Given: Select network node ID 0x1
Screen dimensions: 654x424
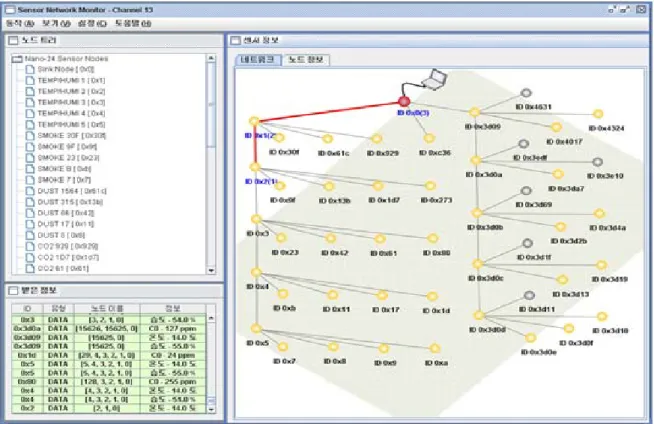Looking at the screenshot, I should click(x=254, y=121).
